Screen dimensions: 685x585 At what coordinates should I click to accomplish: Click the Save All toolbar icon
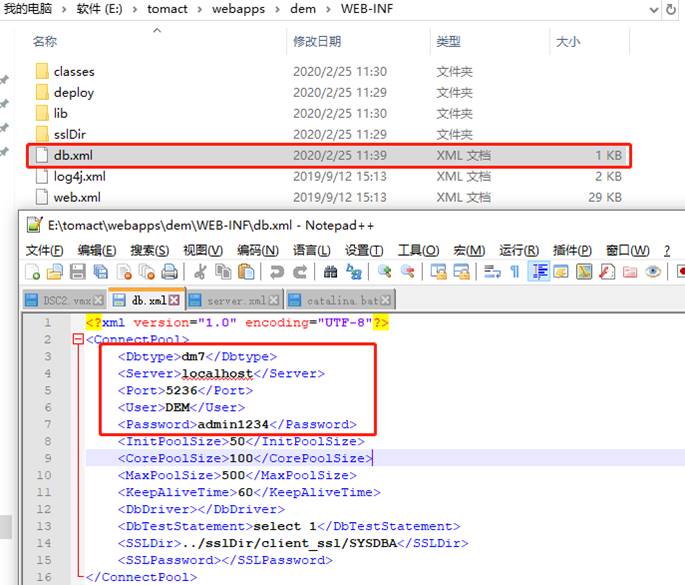click(x=101, y=272)
